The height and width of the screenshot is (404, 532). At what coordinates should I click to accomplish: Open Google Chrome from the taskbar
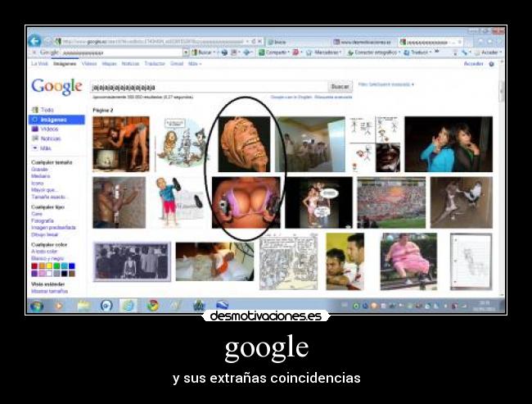click(153, 306)
